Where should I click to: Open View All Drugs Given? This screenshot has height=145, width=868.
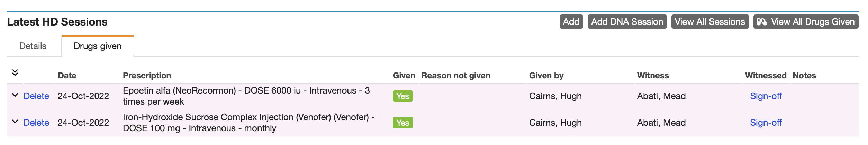(812, 22)
